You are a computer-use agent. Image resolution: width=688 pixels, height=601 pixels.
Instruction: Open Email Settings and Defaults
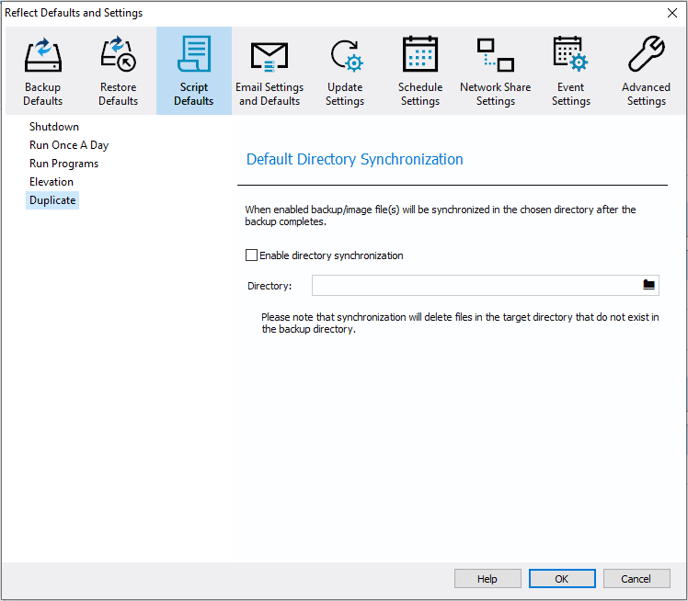click(269, 70)
